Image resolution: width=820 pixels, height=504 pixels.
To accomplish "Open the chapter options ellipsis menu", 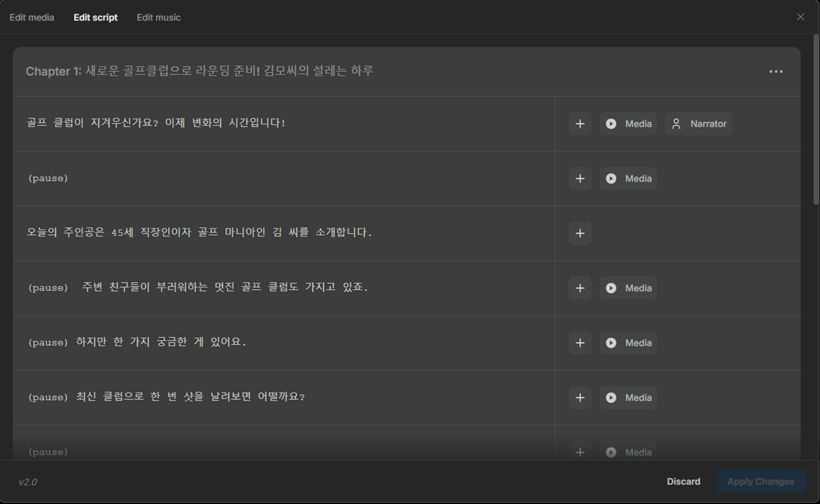I will [x=776, y=71].
